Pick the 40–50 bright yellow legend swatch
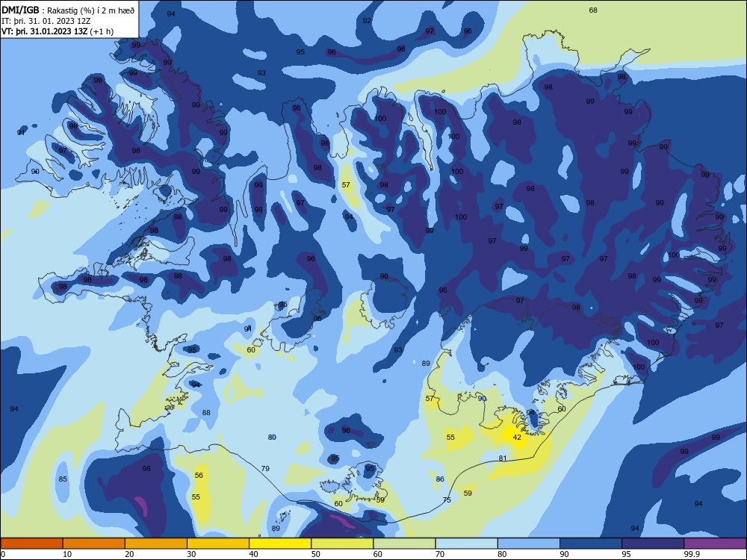Viewport: 747px width, 560px height. (x=280, y=544)
